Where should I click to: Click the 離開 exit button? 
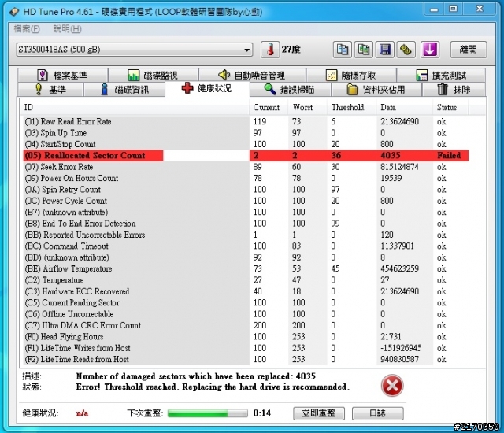(469, 50)
